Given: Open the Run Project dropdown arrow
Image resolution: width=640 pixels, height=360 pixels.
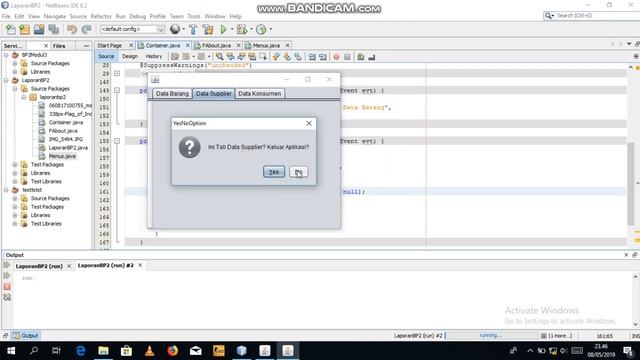Looking at the screenshot, I should click(x=232, y=29).
